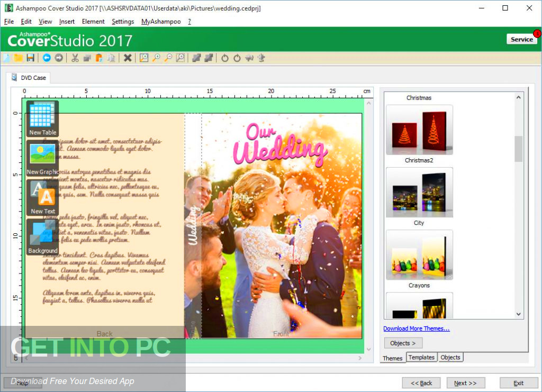
Task: Click the zoom selection icon
Action: pos(180,58)
